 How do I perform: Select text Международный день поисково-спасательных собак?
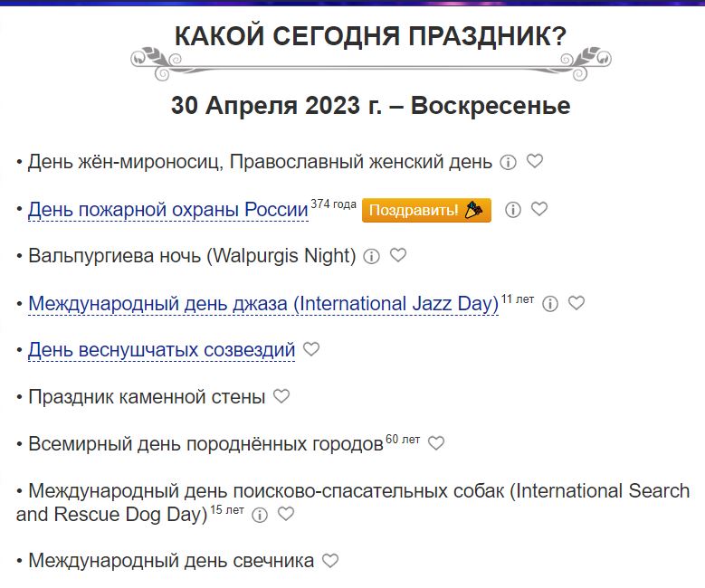(x=266, y=491)
